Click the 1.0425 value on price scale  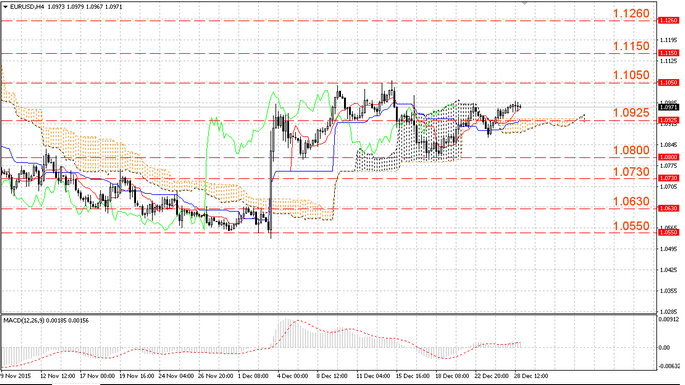668,270
